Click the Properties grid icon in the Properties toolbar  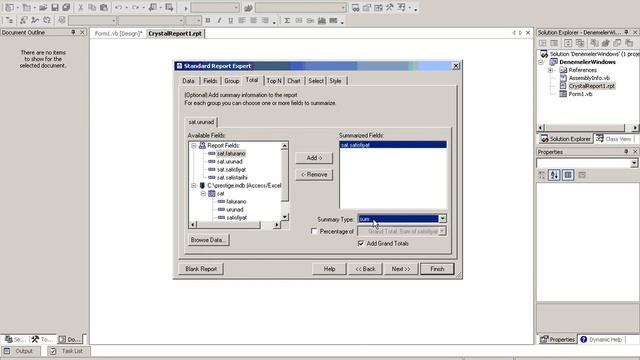568,175
